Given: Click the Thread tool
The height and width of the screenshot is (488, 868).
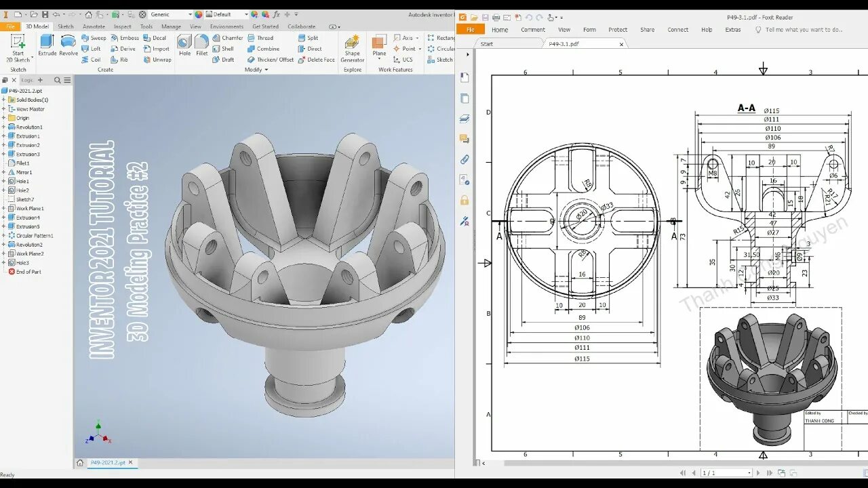Looking at the screenshot, I should tap(260, 38).
